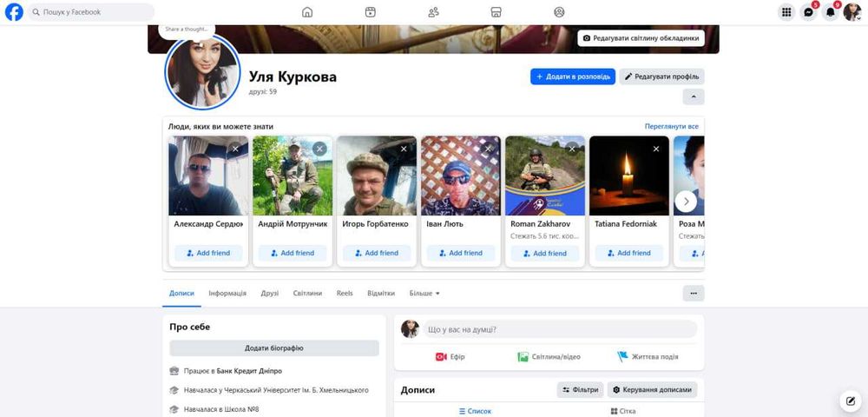Open the Friends icon in top navigation
The width and height of the screenshot is (868, 417).
tap(433, 12)
